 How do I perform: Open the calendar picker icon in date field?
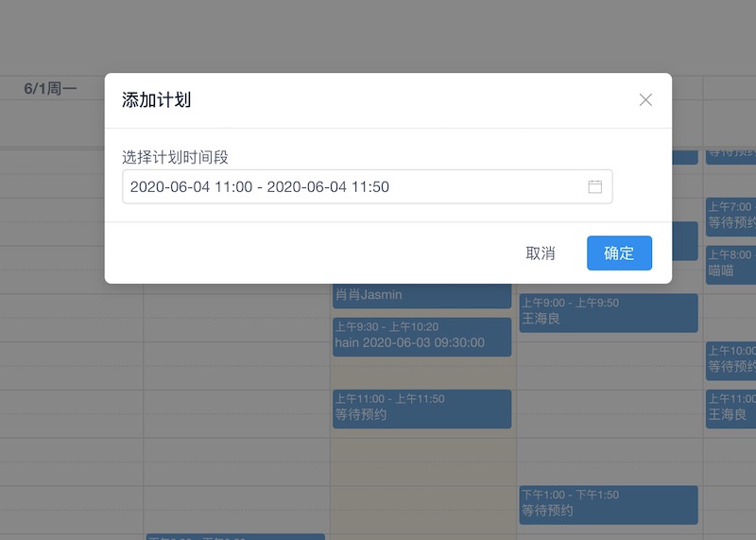click(594, 186)
